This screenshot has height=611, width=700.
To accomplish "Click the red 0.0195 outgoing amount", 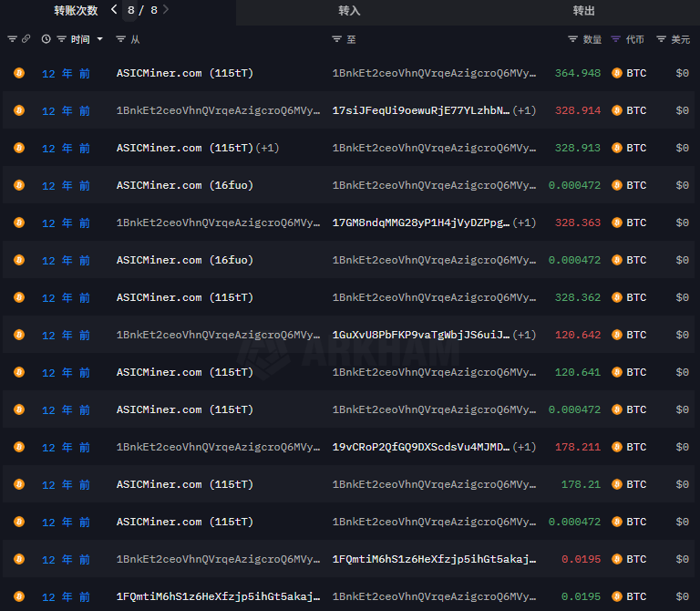I will pos(582,559).
